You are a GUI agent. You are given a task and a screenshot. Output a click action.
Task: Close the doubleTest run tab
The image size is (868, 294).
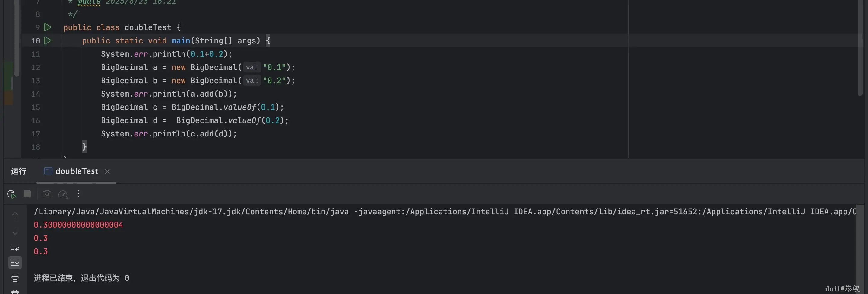[x=107, y=172]
